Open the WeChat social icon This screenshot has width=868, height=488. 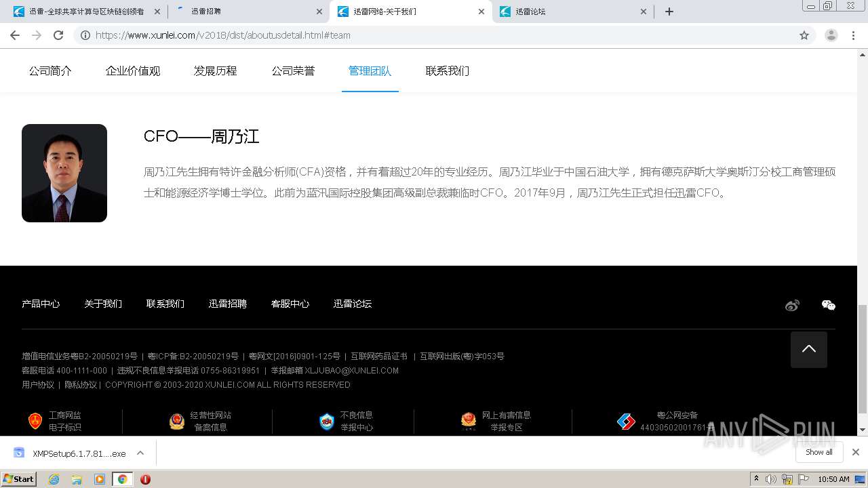click(x=829, y=305)
